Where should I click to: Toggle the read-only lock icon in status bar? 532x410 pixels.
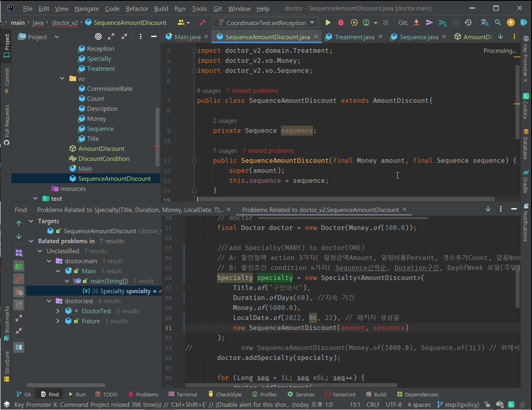click(x=487, y=404)
